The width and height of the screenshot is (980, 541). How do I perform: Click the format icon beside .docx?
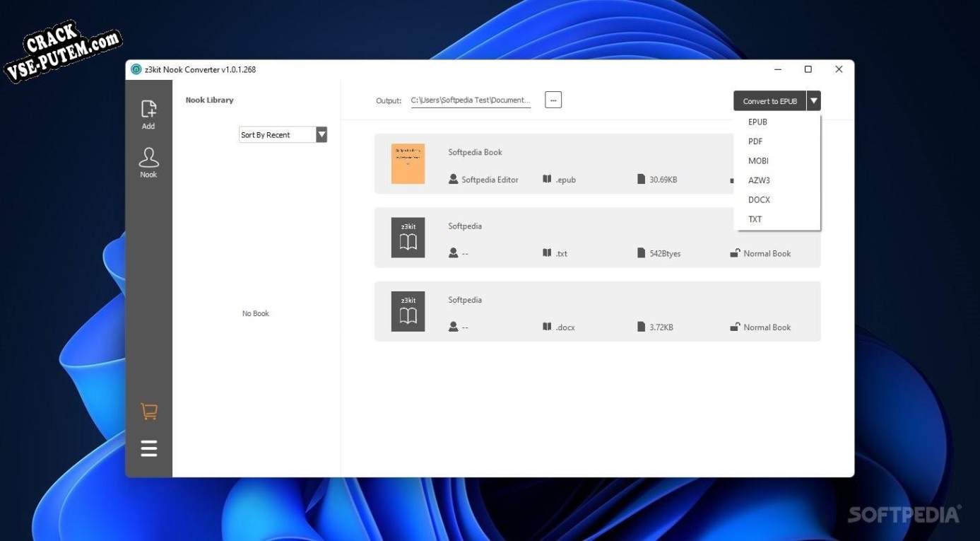click(x=547, y=327)
